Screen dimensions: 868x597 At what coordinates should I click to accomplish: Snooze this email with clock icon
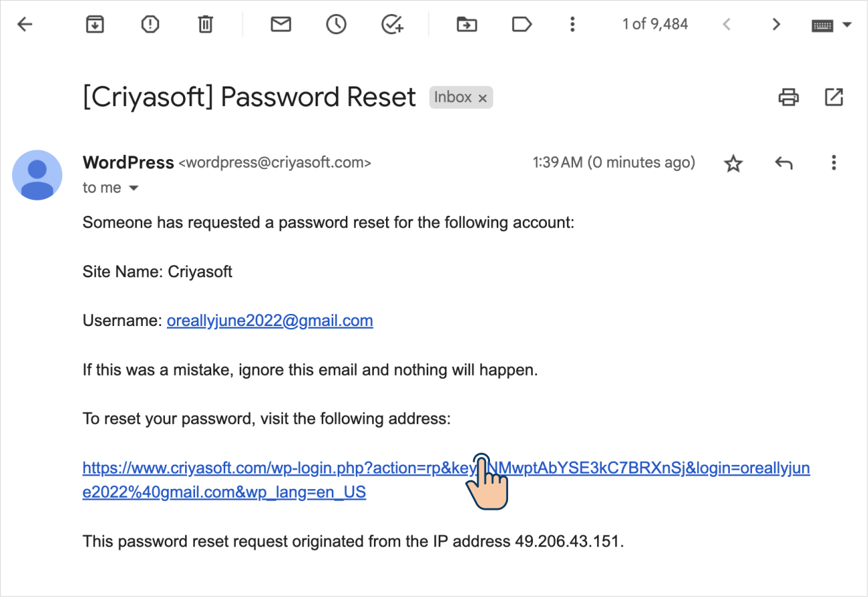(x=336, y=25)
